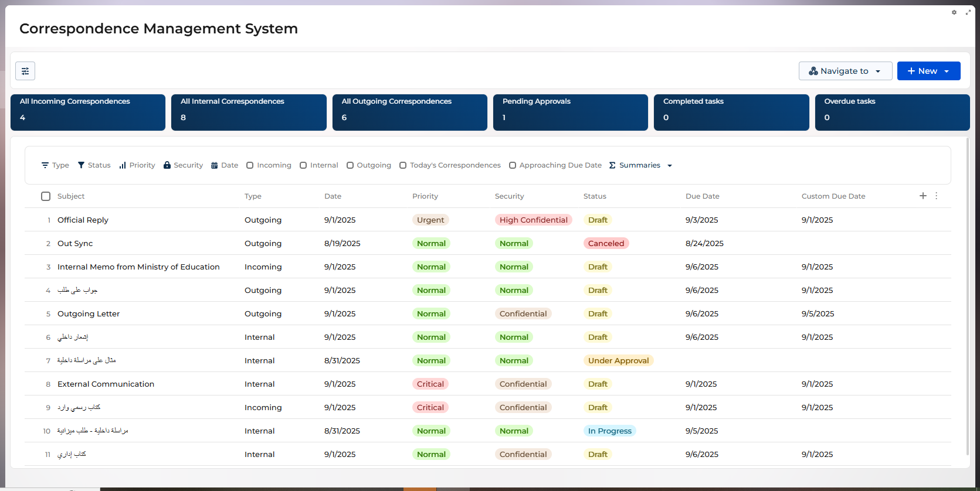Open the table's vertical dots menu
The width and height of the screenshot is (980, 491).
pos(937,196)
